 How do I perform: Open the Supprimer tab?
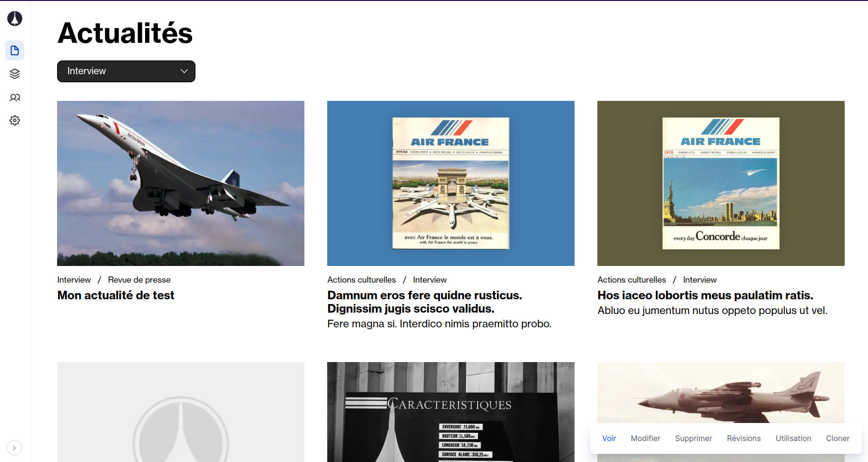693,438
